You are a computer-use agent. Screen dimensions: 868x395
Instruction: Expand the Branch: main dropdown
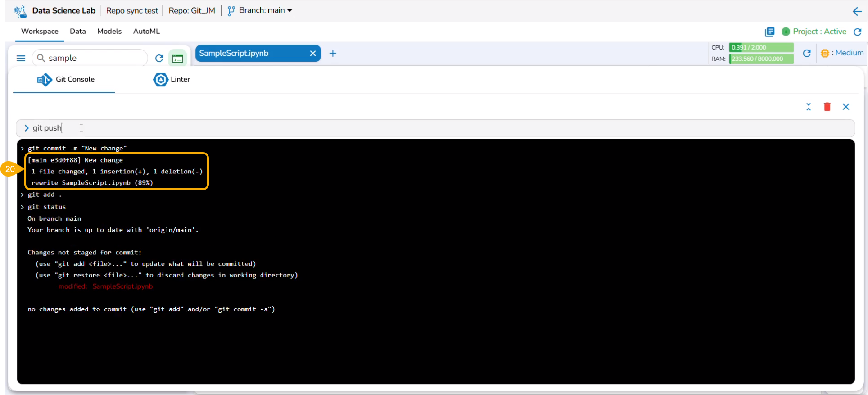[261, 10]
